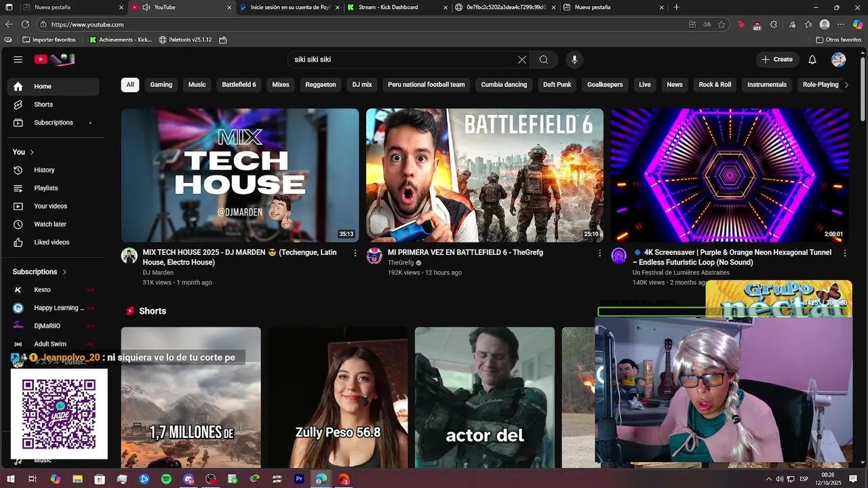The image size is (868, 488).
Task: Select the Peru national football team chip
Action: (427, 85)
